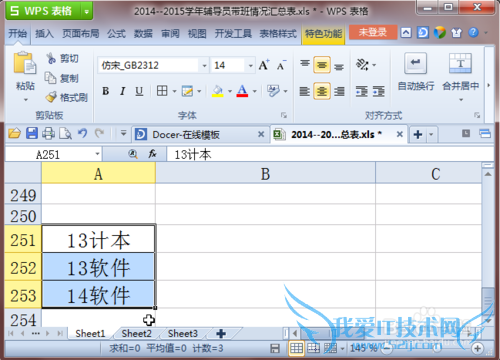Click the Copy icon
This screenshot has height=360, width=500.
[x=51, y=78]
